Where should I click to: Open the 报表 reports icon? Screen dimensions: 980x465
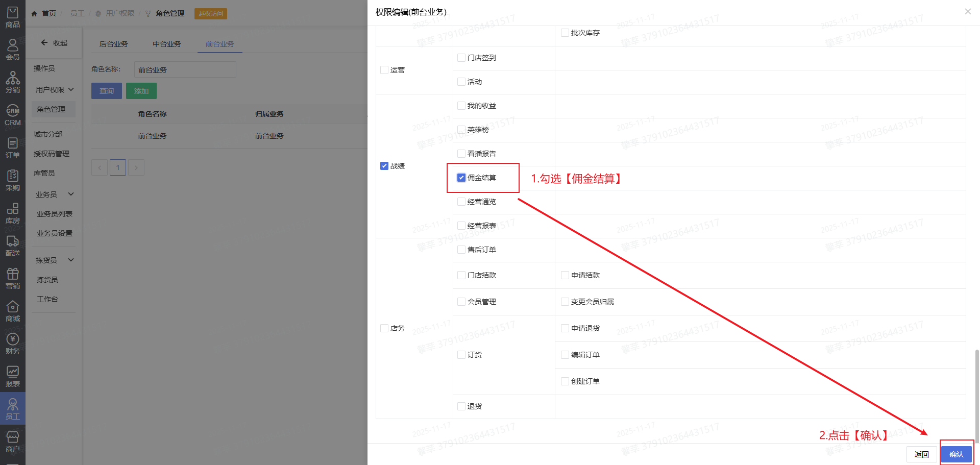point(12,376)
